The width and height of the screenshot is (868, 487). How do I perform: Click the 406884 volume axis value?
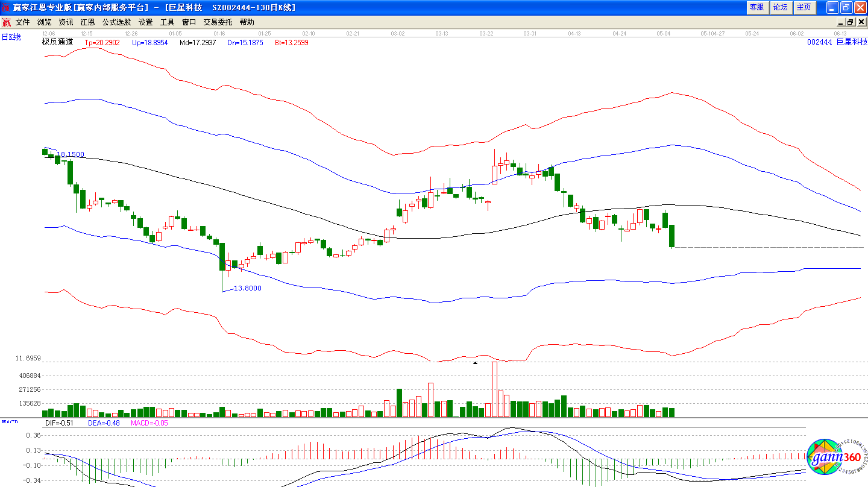[30, 375]
